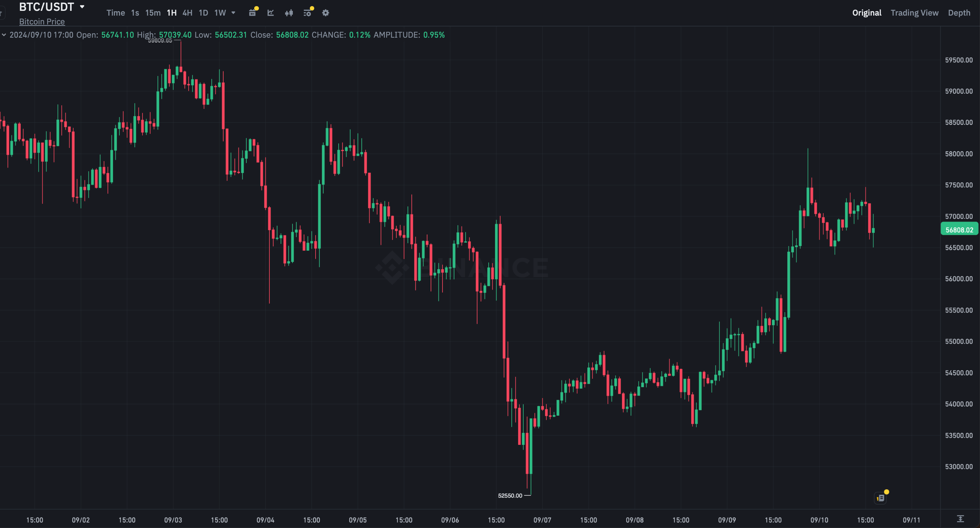The image size is (980, 528).
Task: Click the Time line-chart button
Action: point(116,13)
